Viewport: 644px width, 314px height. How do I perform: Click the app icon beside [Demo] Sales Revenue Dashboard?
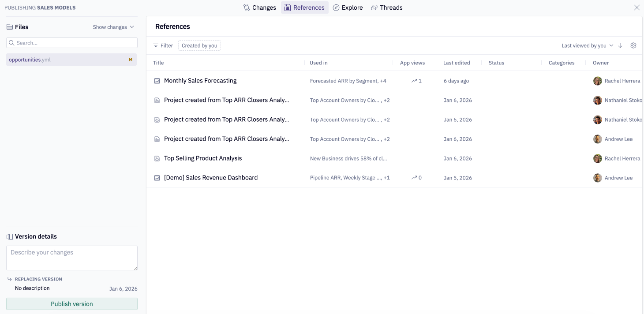(157, 178)
